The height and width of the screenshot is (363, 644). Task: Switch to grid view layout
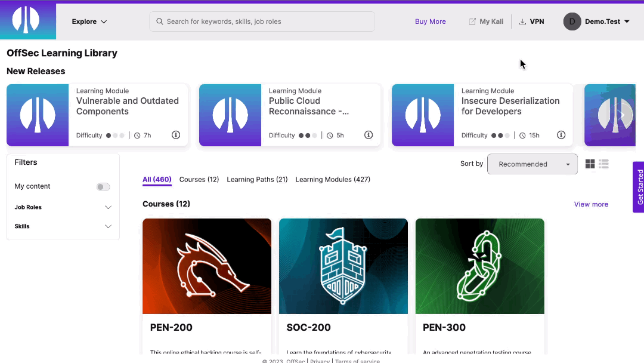(x=590, y=164)
